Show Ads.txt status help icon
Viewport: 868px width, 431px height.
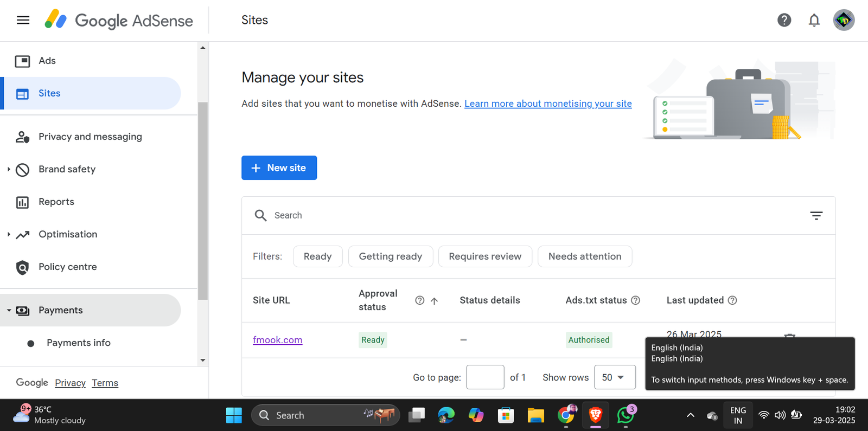coord(635,300)
